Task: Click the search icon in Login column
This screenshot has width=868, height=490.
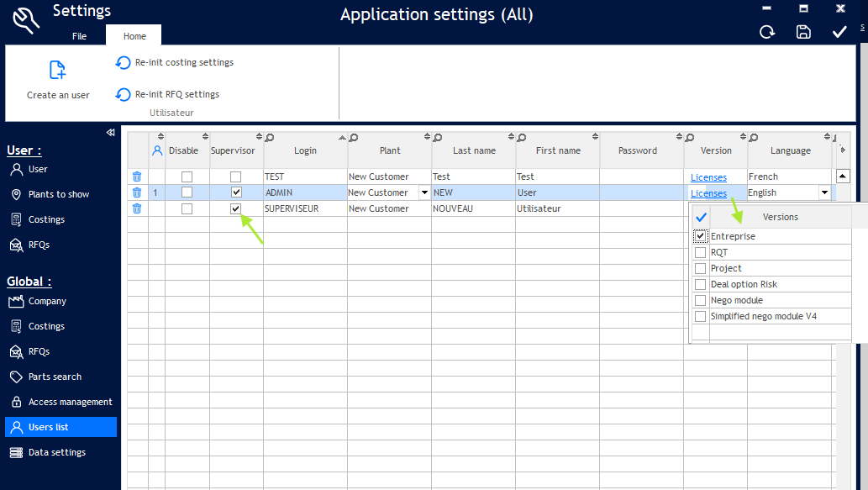Action: 270,138
